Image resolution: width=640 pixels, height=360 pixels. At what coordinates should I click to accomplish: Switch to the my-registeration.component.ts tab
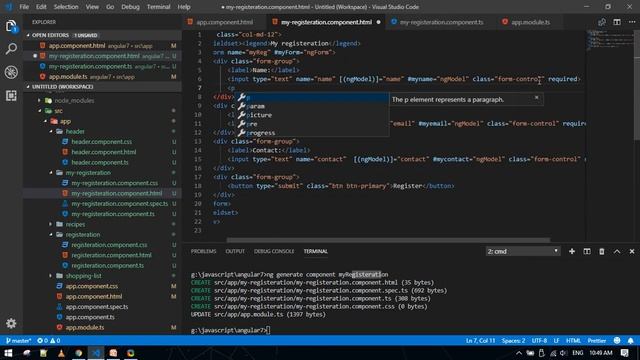pos(441,22)
